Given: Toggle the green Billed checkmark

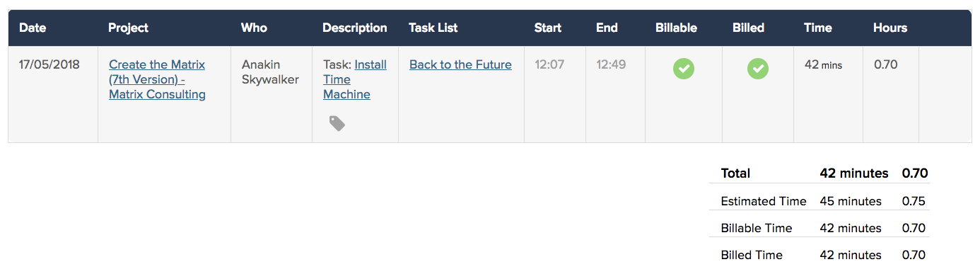Looking at the screenshot, I should (758, 69).
